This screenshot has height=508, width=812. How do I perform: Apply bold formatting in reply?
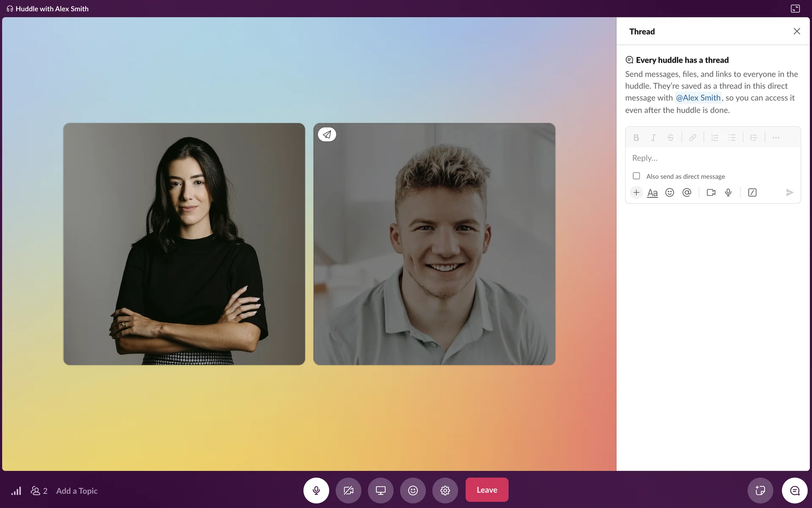pyautogui.click(x=636, y=138)
